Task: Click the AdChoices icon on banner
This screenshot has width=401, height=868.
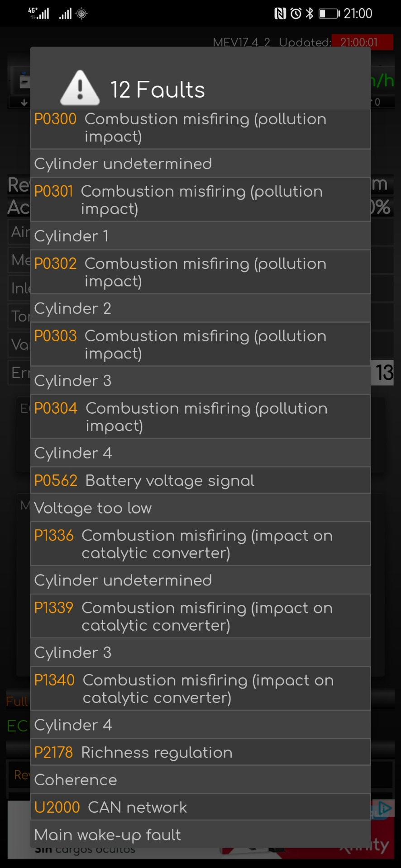Action: 384,808
